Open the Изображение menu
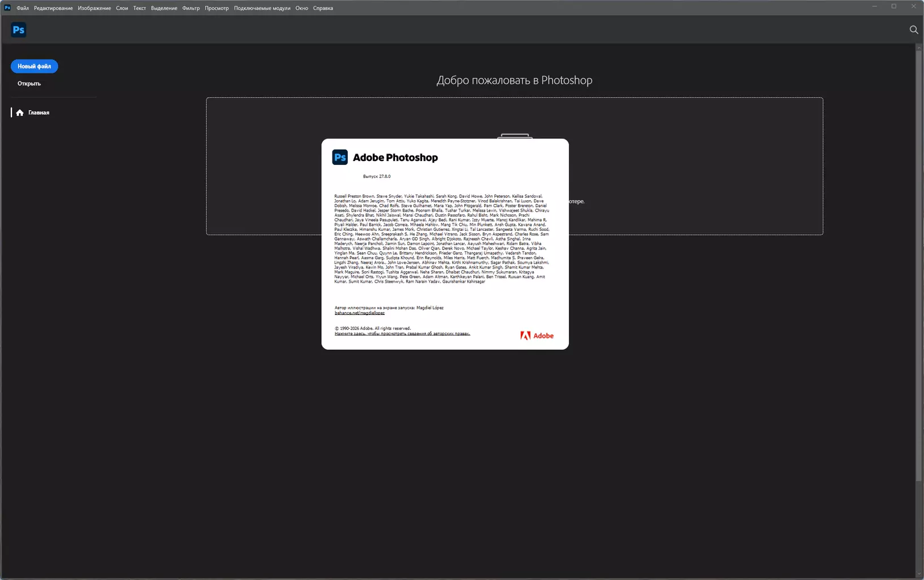Screen dimensions: 924x580 coord(94,8)
